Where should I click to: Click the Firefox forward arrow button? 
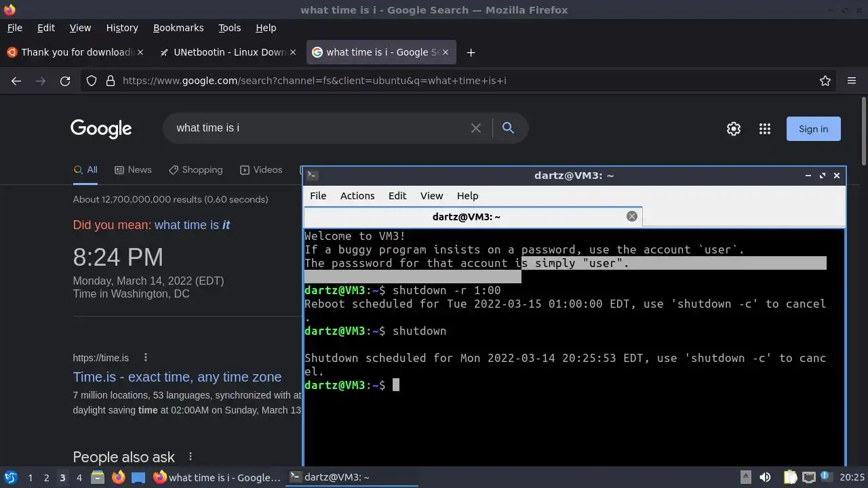(41, 81)
